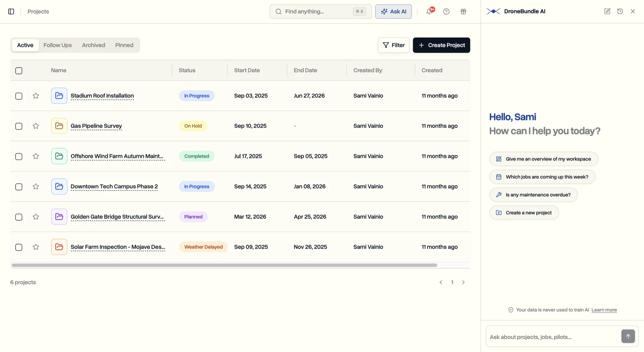Check the Solar Farm Inspection row checkbox
Image resolution: width=644 pixels, height=352 pixels.
(19, 247)
